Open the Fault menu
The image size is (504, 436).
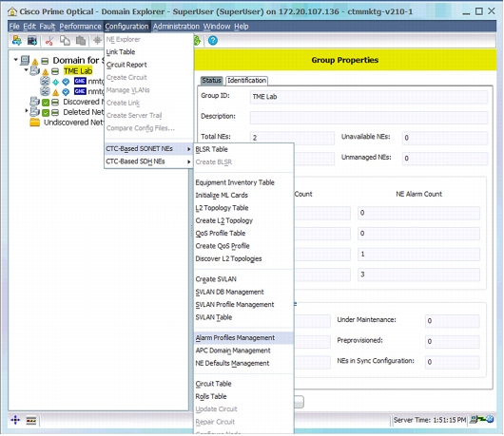(48, 27)
